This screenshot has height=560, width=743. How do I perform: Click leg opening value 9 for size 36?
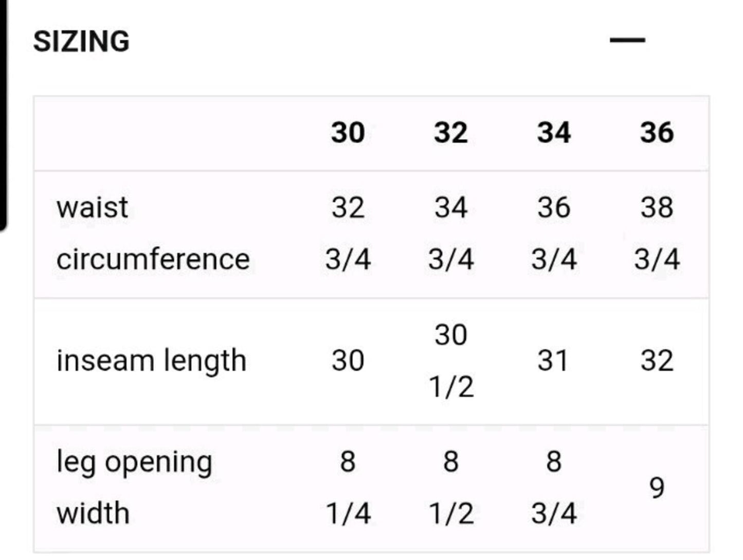coord(657,487)
